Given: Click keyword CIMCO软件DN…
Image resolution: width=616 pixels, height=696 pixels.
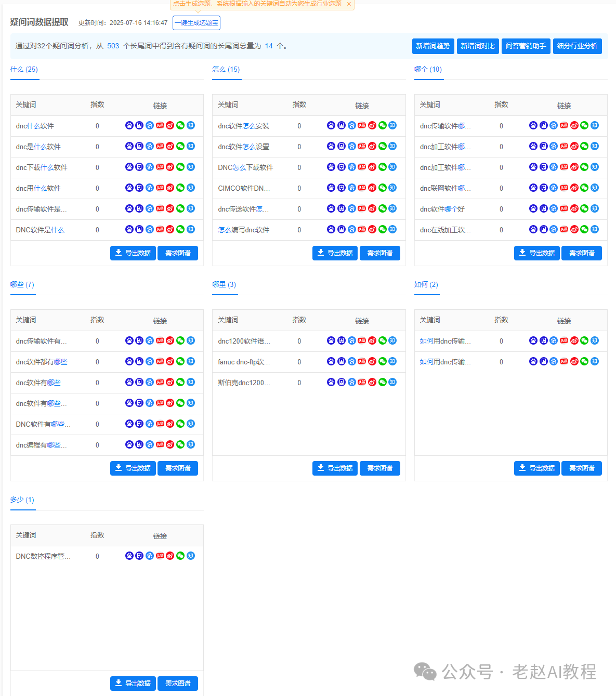Looking at the screenshot, I should [244, 188].
